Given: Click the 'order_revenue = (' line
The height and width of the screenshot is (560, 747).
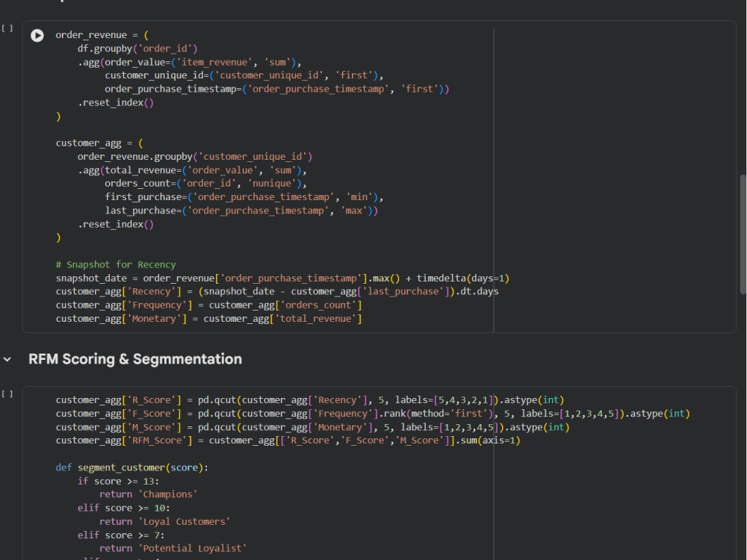Looking at the screenshot, I should coord(102,35).
